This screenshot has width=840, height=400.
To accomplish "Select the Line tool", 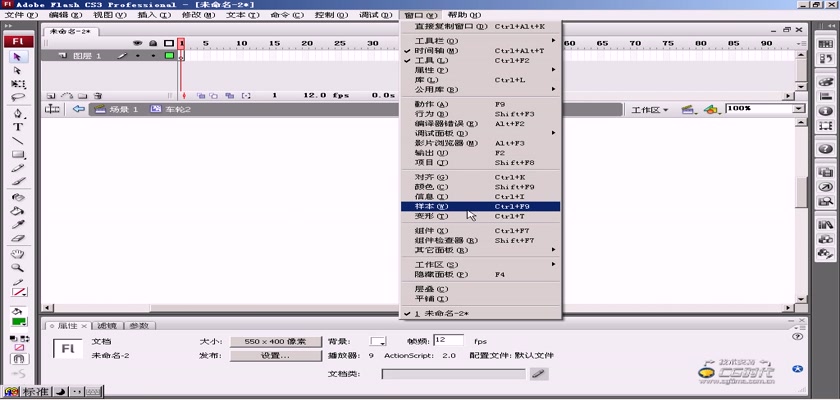I will [18, 141].
